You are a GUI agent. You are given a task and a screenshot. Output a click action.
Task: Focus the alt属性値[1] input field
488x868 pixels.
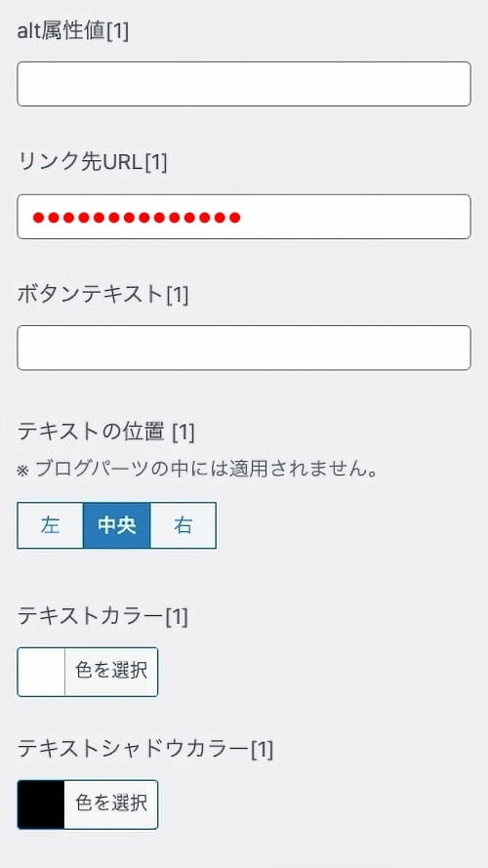coord(244,84)
